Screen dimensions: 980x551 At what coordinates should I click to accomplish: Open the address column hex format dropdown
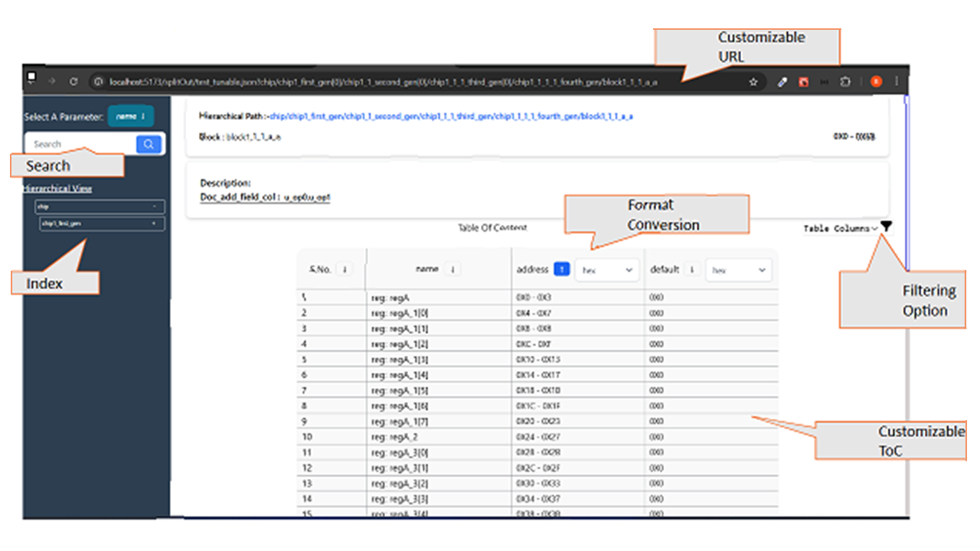(607, 270)
